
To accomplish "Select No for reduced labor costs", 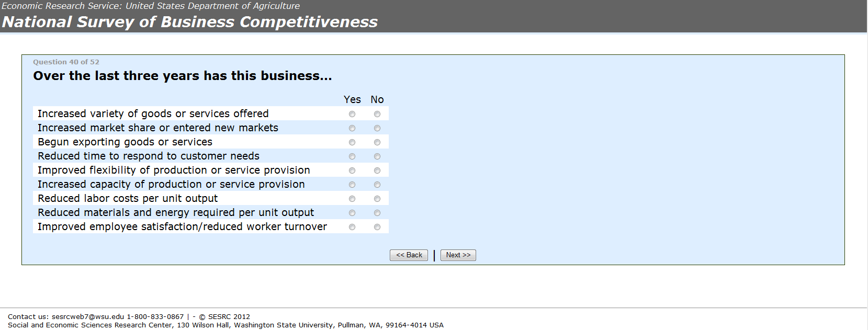I will point(377,199).
